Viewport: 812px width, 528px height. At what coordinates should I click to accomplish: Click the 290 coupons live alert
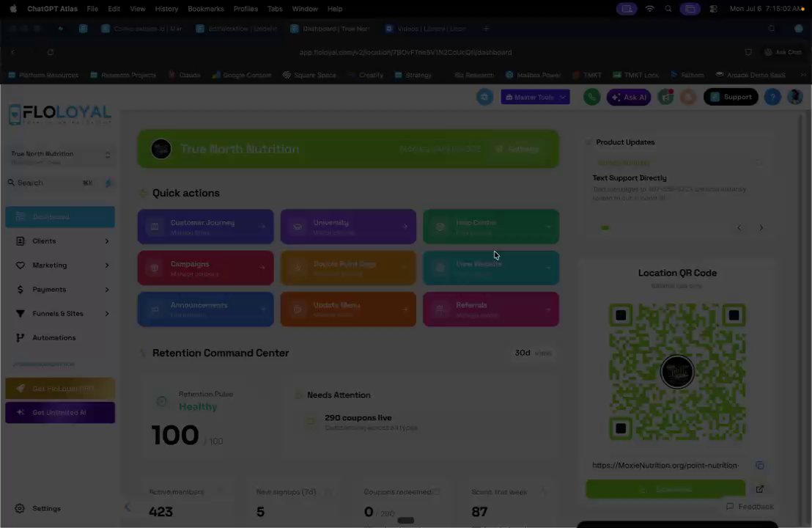tap(370, 422)
